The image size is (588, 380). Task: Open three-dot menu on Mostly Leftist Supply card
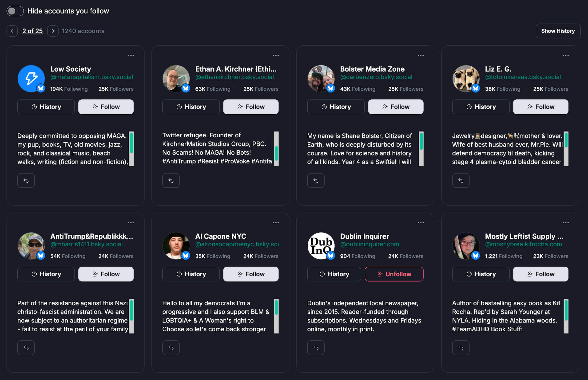click(x=565, y=223)
